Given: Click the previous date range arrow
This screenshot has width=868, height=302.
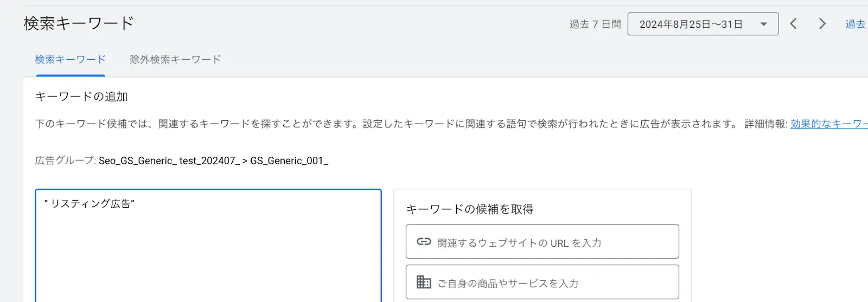Looking at the screenshot, I should coord(793,24).
